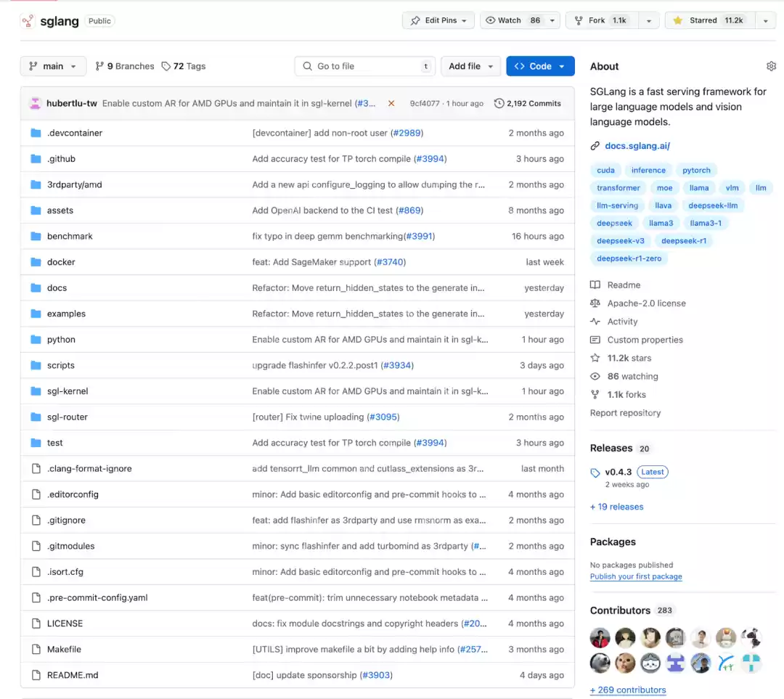Open the star lists dropdown arrow
Screen dimensions: 784x699
pyautogui.click(x=766, y=20)
